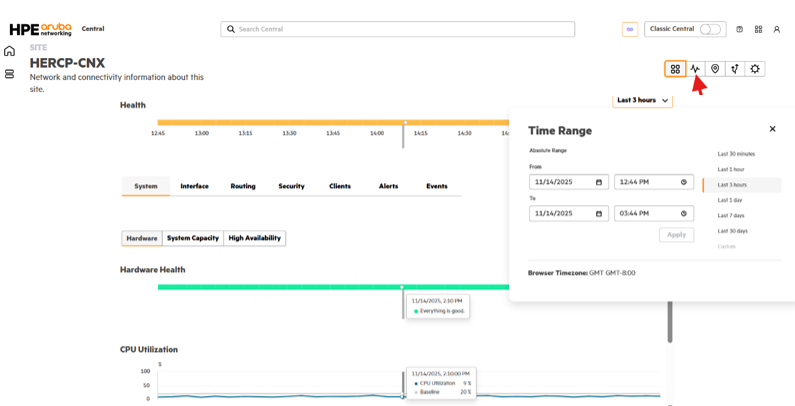Switch to the Events tab
The height and width of the screenshot is (406, 795).
(437, 186)
